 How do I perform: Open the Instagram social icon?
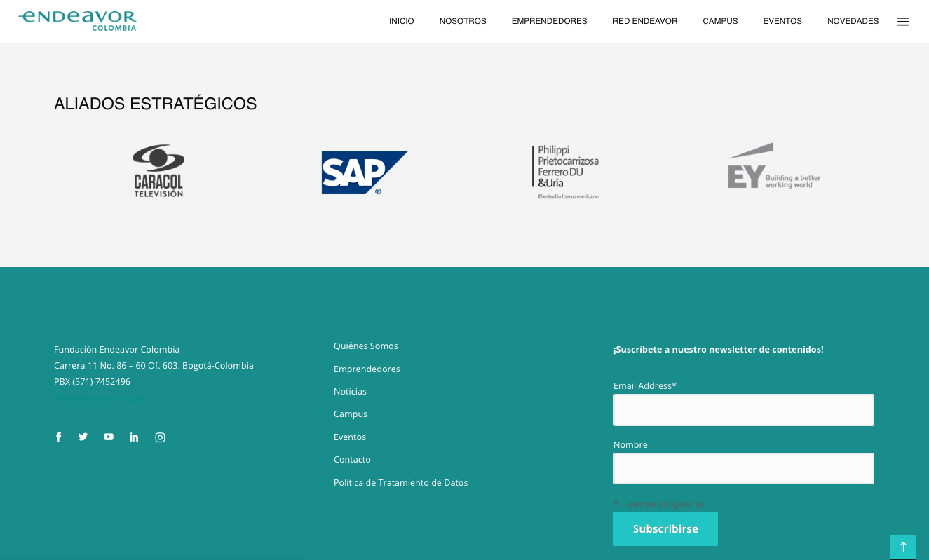(x=160, y=437)
